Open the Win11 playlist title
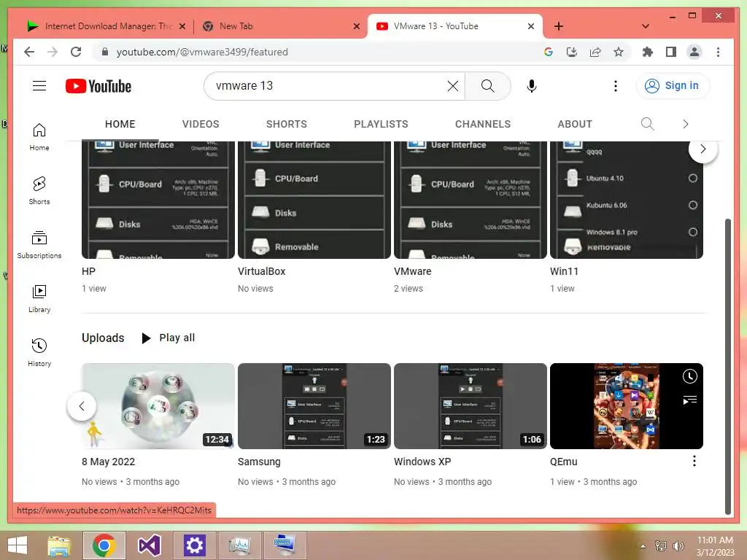This screenshot has height=560, width=747. 564,271
